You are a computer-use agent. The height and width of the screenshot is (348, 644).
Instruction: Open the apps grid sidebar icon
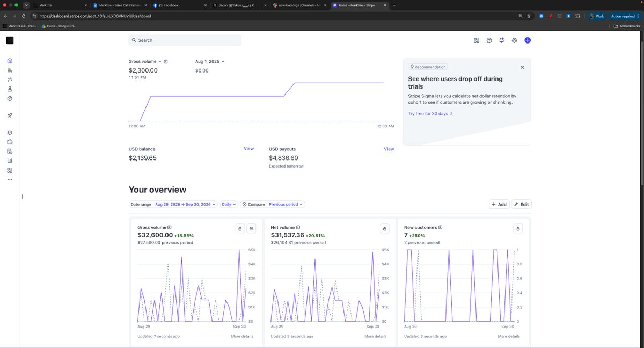click(10, 170)
